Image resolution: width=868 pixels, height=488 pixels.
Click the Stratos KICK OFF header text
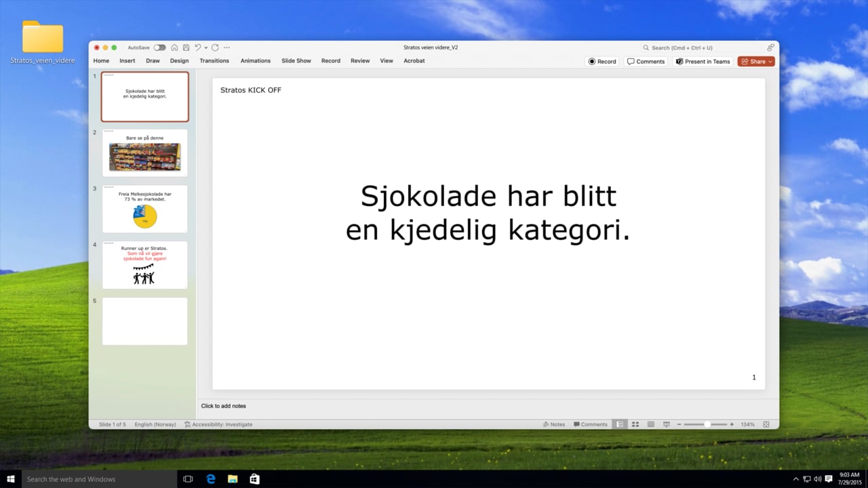click(x=251, y=90)
